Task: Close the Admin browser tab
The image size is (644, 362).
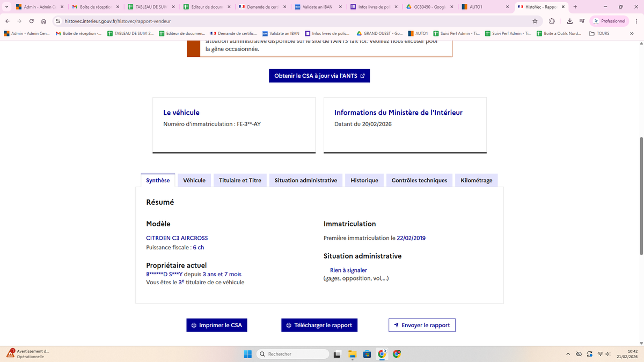Action: (62, 7)
